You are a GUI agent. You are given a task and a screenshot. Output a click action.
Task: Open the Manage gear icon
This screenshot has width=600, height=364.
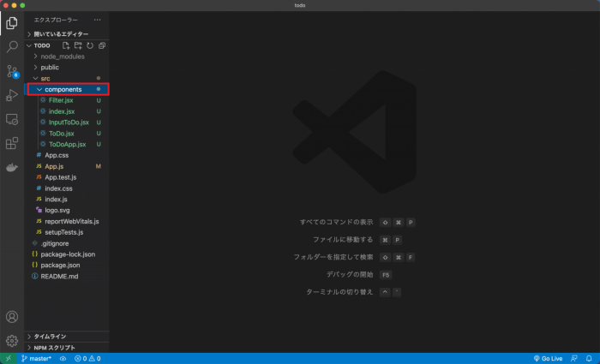click(12, 341)
